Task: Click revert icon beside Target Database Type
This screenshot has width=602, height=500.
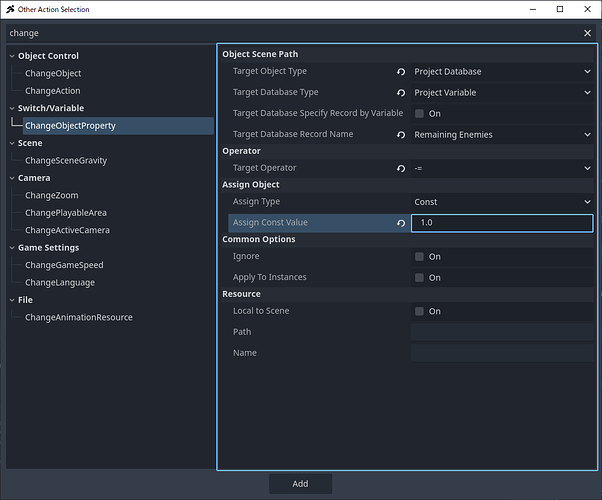Action: coord(401,93)
